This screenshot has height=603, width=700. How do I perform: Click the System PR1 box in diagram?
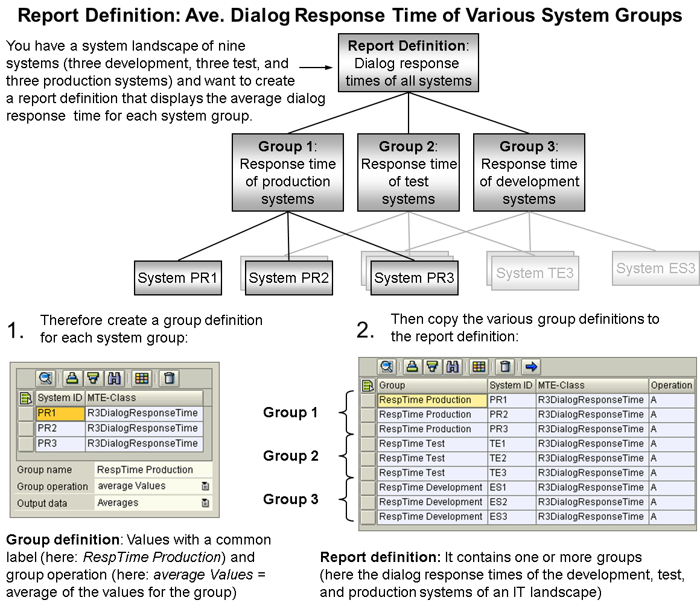click(177, 278)
